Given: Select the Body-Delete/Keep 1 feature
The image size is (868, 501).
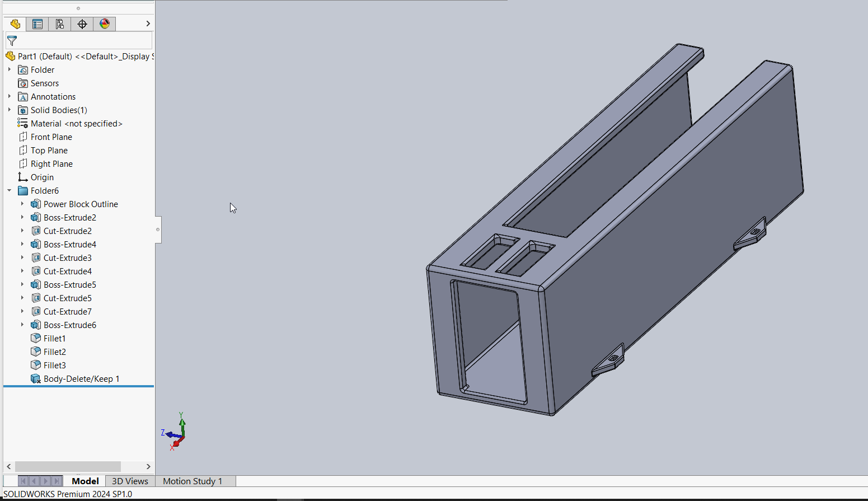Looking at the screenshot, I should click(81, 379).
